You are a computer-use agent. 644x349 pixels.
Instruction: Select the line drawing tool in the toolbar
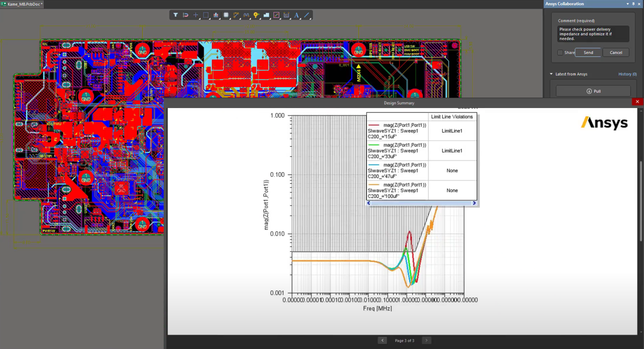coord(307,15)
